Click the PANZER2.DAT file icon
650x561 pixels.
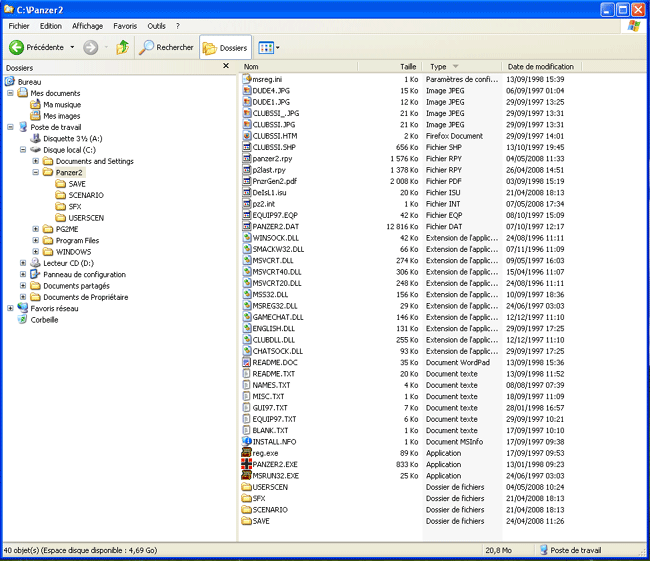[247, 226]
